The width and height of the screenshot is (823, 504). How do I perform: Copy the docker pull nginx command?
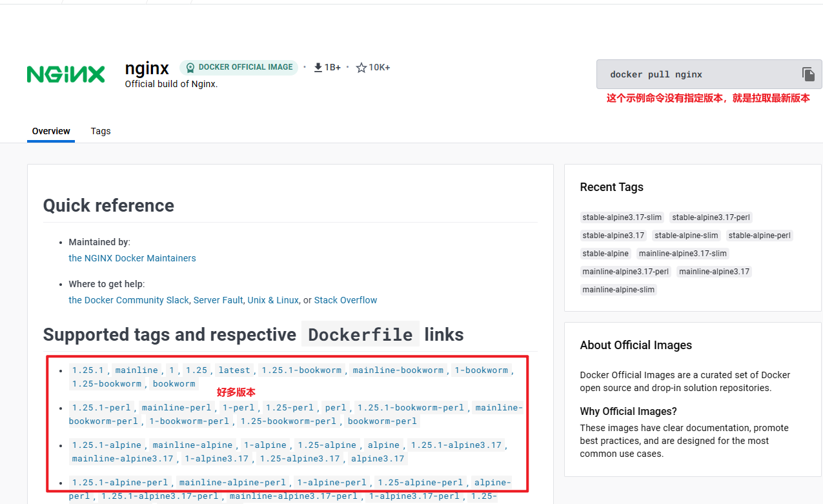coord(808,74)
